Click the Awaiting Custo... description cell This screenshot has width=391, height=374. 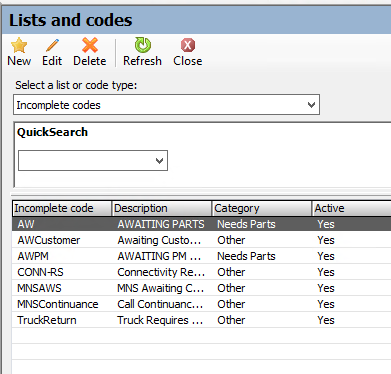point(159,240)
